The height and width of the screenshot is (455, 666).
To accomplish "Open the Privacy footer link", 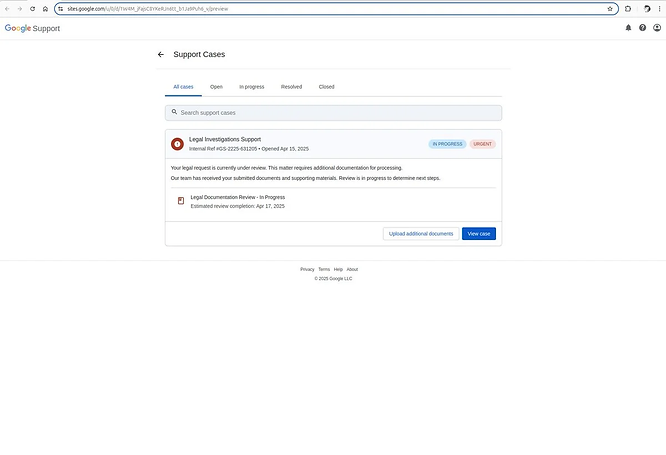I will 307,269.
